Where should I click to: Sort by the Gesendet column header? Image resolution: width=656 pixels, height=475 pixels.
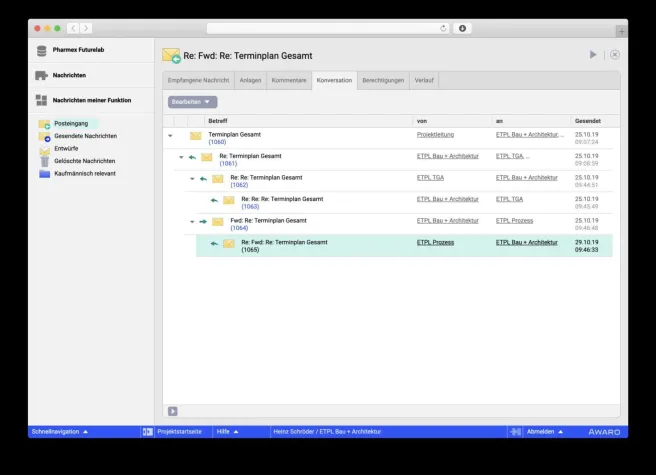588,121
